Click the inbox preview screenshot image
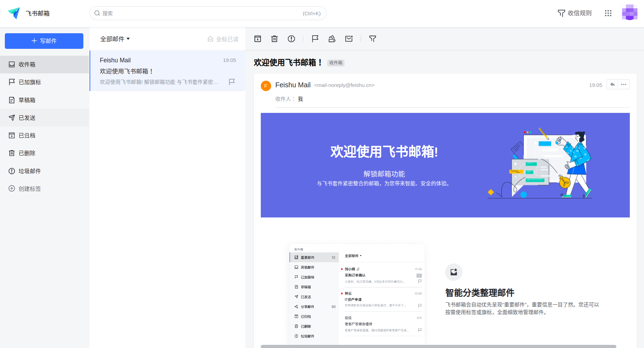The height and width of the screenshot is (348, 644). coord(357,294)
